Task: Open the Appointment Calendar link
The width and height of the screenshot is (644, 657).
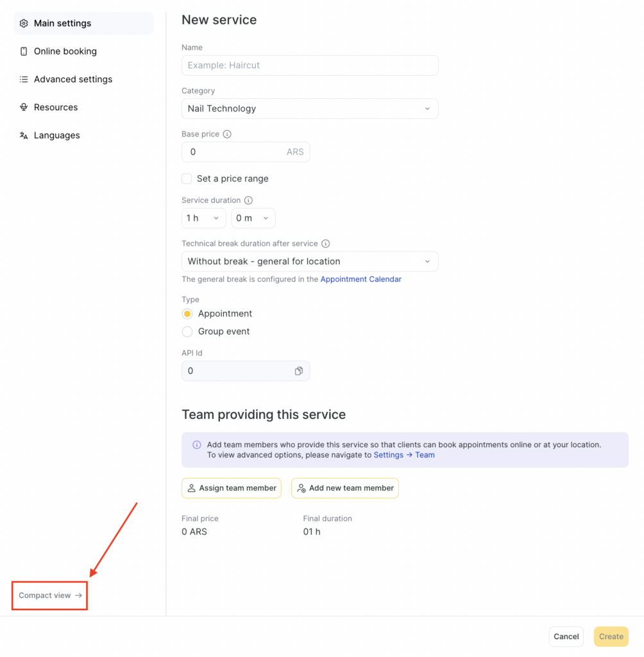Action: (x=360, y=279)
